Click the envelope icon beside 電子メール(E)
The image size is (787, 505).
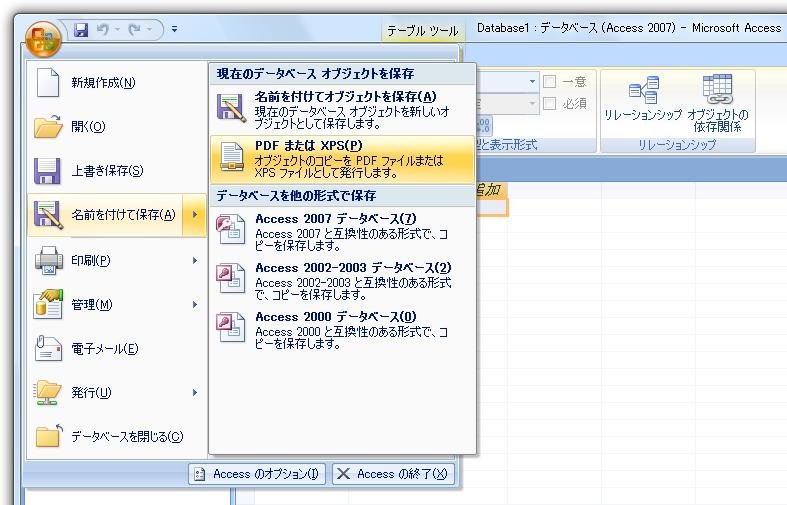[x=48, y=348]
